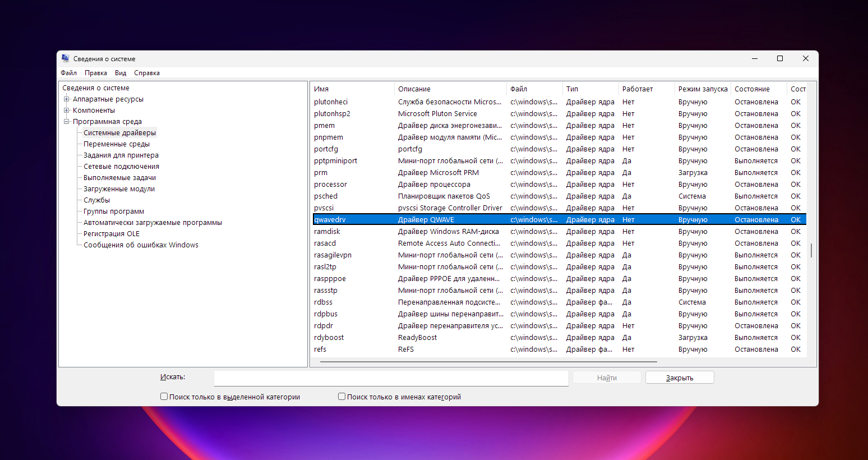The height and width of the screenshot is (460, 868).
Task: Open the Файл menu
Action: (68, 73)
